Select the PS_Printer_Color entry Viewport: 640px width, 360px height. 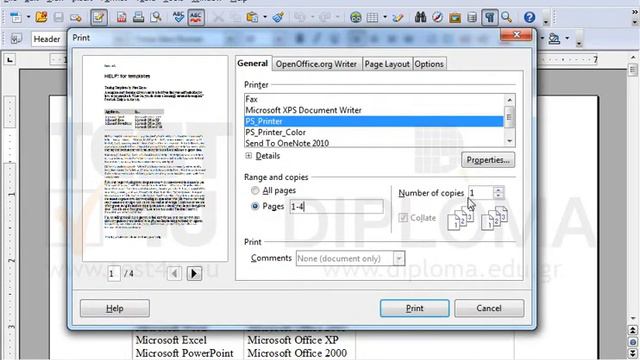click(x=374, y=132)
